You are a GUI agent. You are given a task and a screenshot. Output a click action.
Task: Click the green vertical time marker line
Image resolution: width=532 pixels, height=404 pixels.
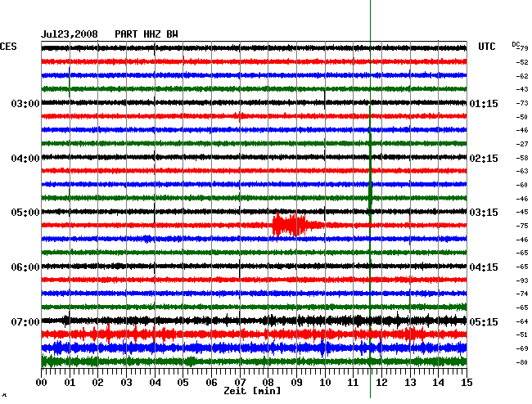(370, 123)
